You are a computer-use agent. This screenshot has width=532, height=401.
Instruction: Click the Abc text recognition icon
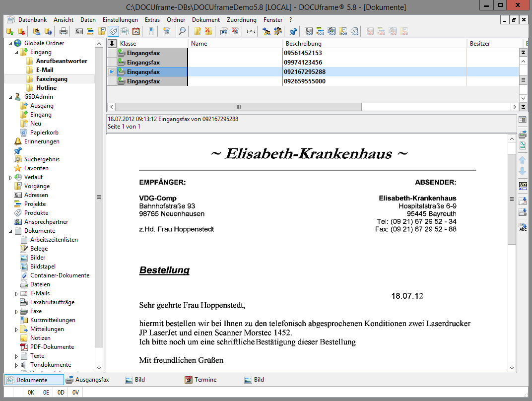point(523,187)
